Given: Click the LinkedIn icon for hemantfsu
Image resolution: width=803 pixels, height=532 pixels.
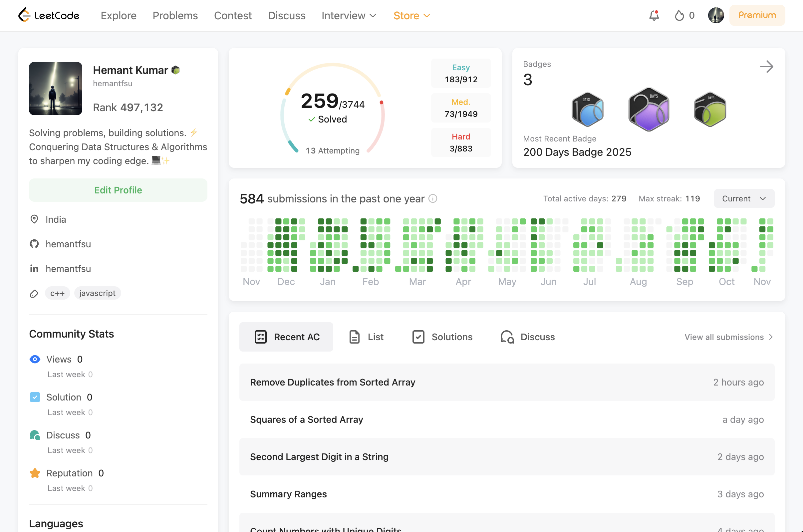Looking at the screenshot, I should (34, 268).
